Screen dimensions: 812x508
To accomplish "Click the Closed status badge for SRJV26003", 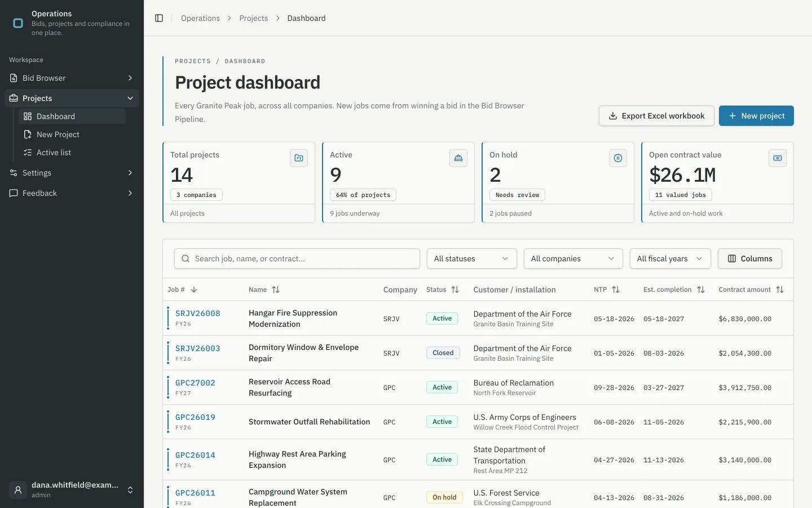I will [443, 353].
